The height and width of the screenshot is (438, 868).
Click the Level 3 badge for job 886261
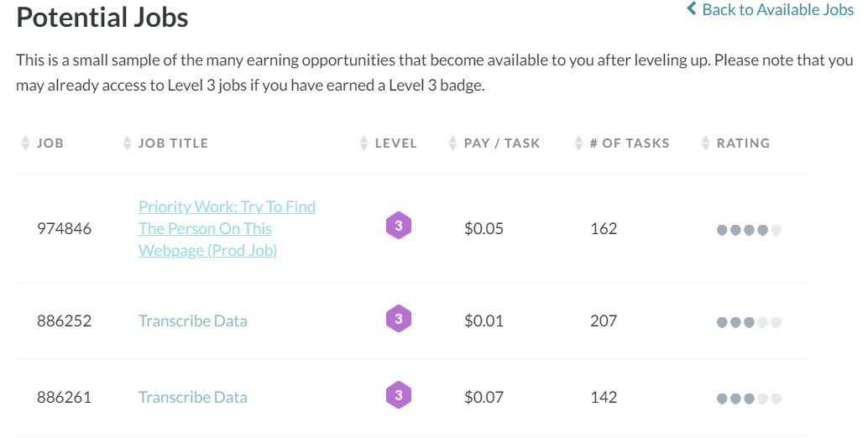399,395
